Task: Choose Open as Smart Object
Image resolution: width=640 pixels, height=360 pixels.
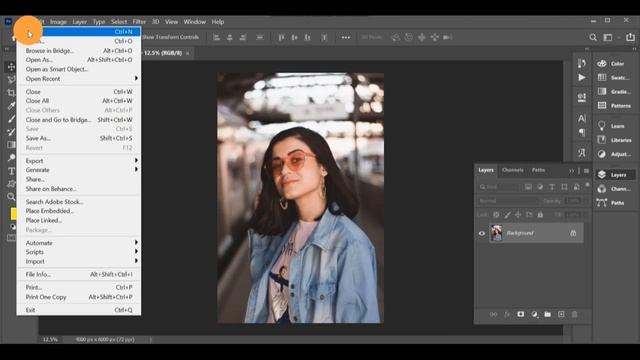Action: [79, 69]
